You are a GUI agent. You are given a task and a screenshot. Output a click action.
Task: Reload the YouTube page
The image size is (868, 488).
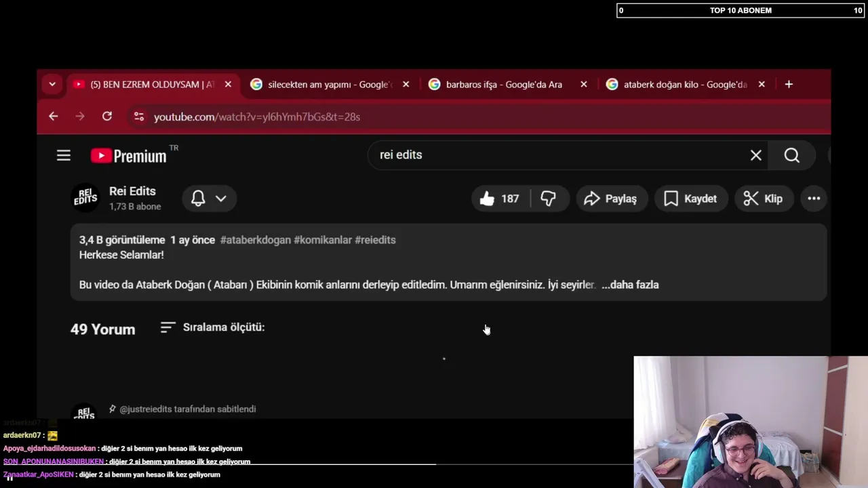(x=107, y=117)
